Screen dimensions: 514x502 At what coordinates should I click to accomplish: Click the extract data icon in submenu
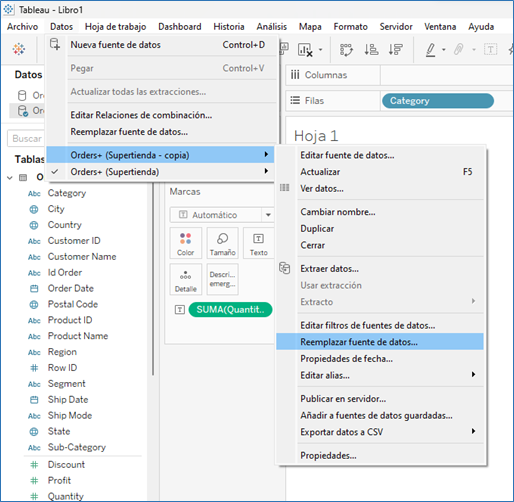tap(284, 268)
